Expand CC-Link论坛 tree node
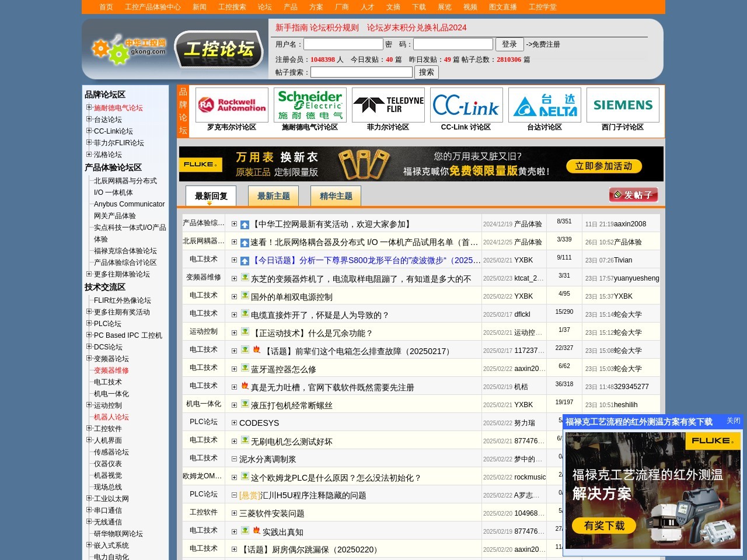 (89, 131)
